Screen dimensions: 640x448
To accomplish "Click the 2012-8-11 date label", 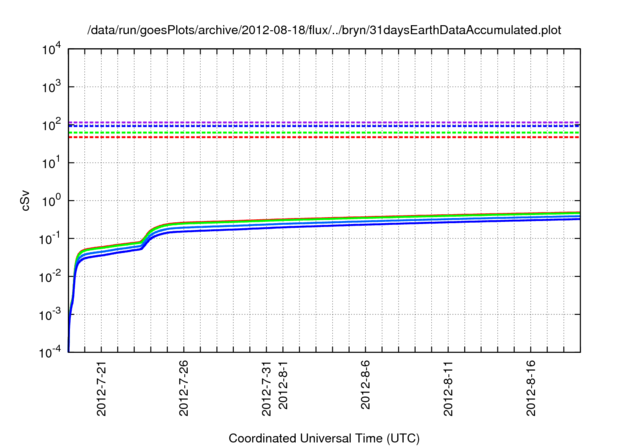I will [x=448, y=388].
